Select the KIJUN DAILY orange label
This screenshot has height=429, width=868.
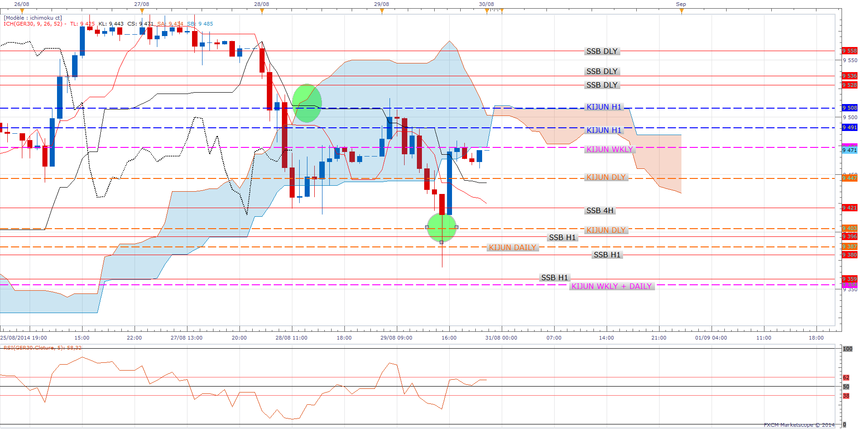point(512,247)
